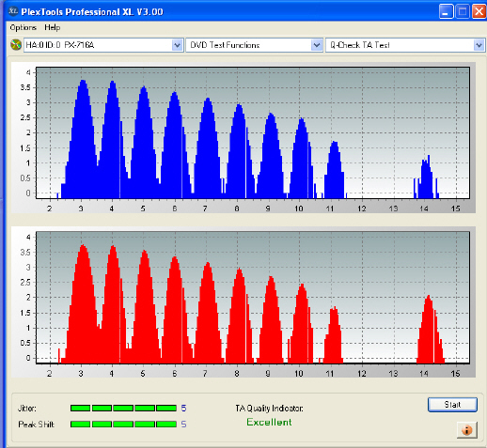Click the green Peak Shift level bar
Image resolution: width=487 pixels, height=448 pixels.
pyautogui.click(x=123, y=425)
